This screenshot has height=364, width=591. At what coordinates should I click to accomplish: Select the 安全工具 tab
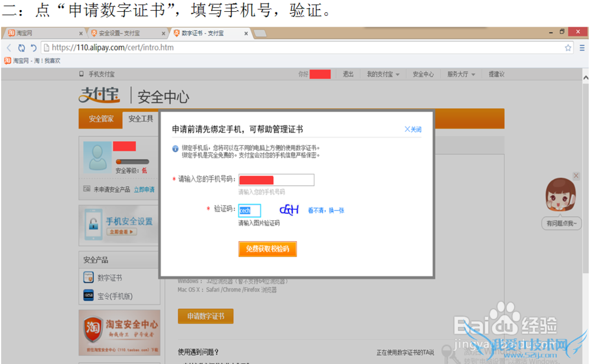tap(141, 119)
